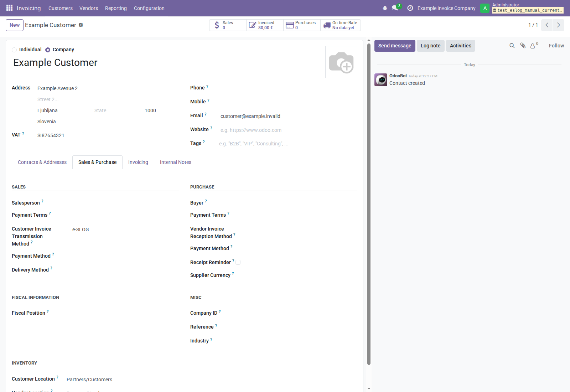
Task: Open the conversations messages icon
Action: (x=395, y=8)
